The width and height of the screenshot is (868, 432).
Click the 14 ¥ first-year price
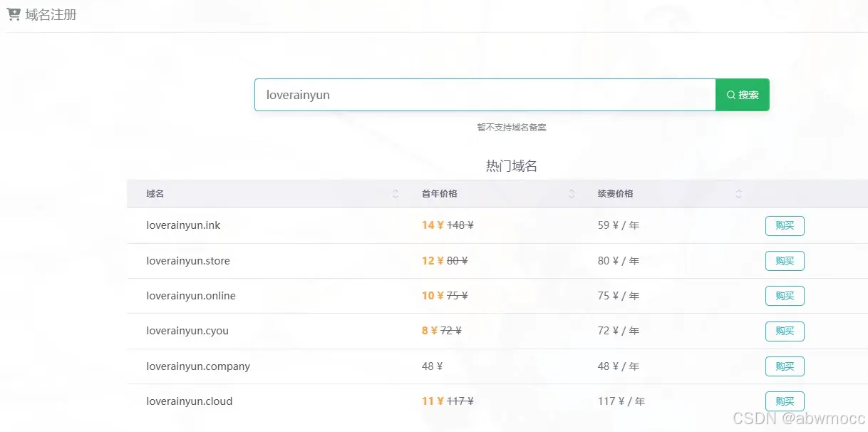pos(433,225)
